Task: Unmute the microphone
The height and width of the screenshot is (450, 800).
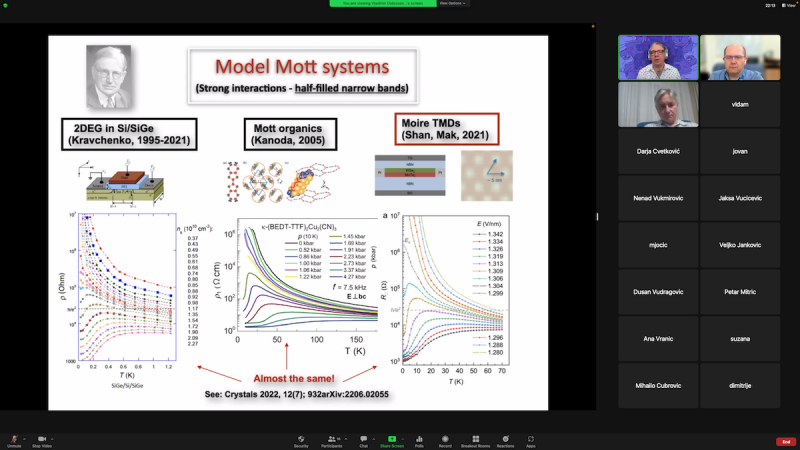Action: (14, 438)
